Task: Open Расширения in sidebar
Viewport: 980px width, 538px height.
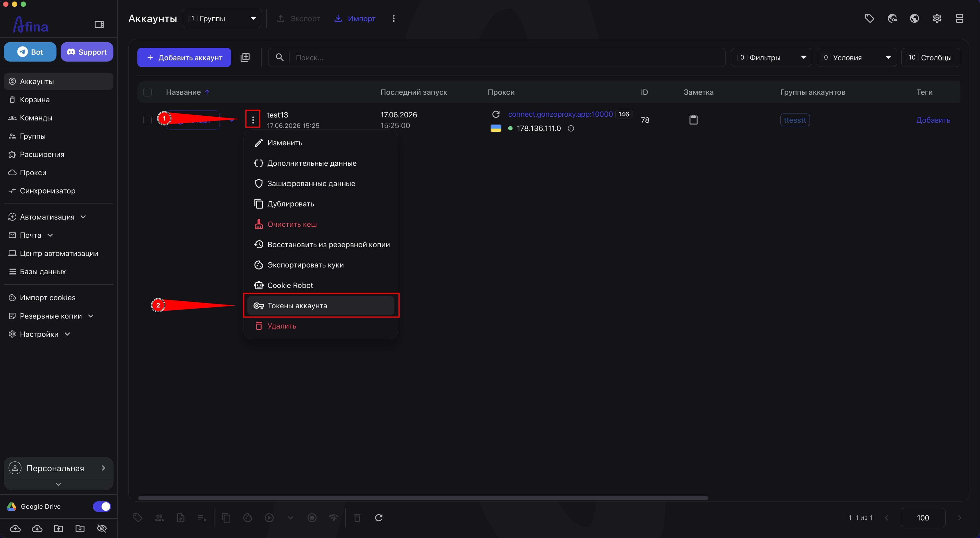Action: (59, 154)
